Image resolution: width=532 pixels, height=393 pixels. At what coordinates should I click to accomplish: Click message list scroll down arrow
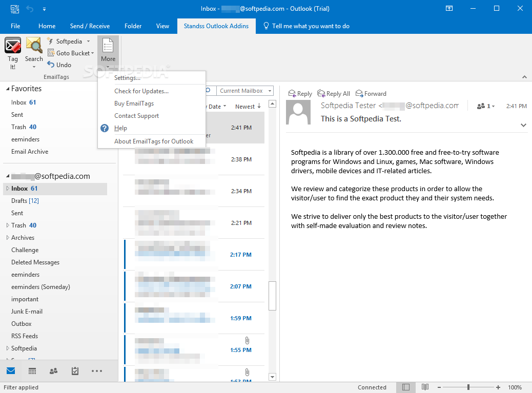[x=272, y=377]
